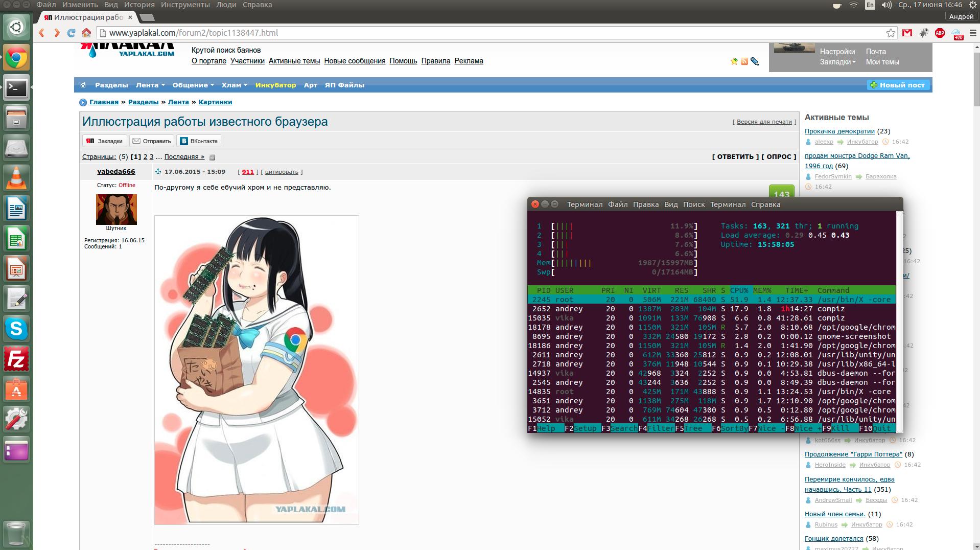Click the F9 Kill key in htop
The width and height of the screenshot is (980, 550).
[x=840, y=428]
